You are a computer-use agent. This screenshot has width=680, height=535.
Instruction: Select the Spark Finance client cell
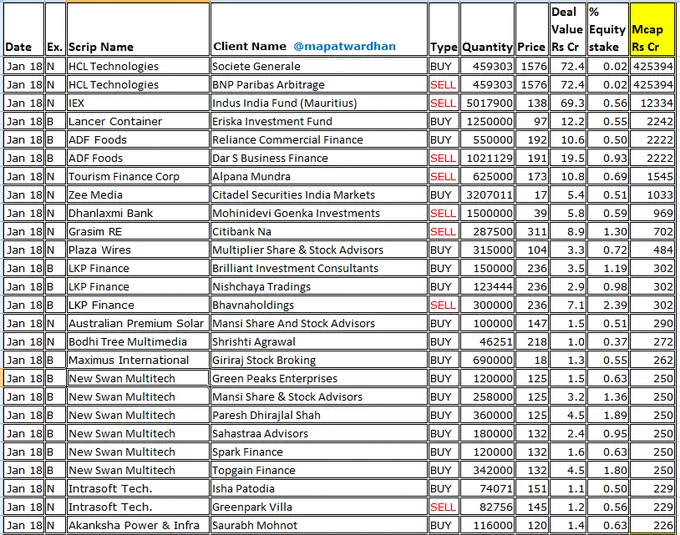pos(319,452)
